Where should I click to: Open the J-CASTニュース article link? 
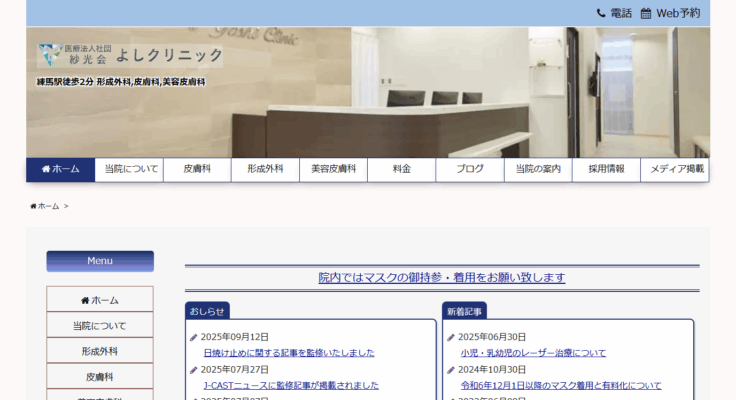click(290, 385)
